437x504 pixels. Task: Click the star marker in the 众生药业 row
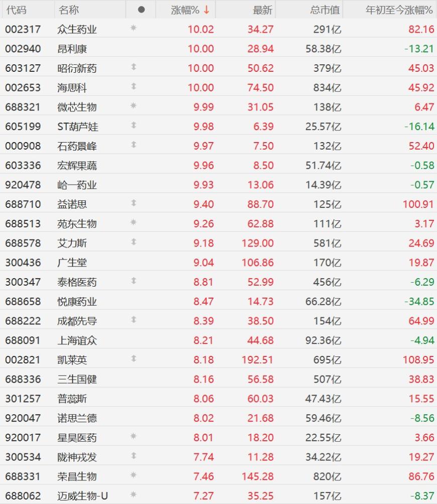coord(134,28)
